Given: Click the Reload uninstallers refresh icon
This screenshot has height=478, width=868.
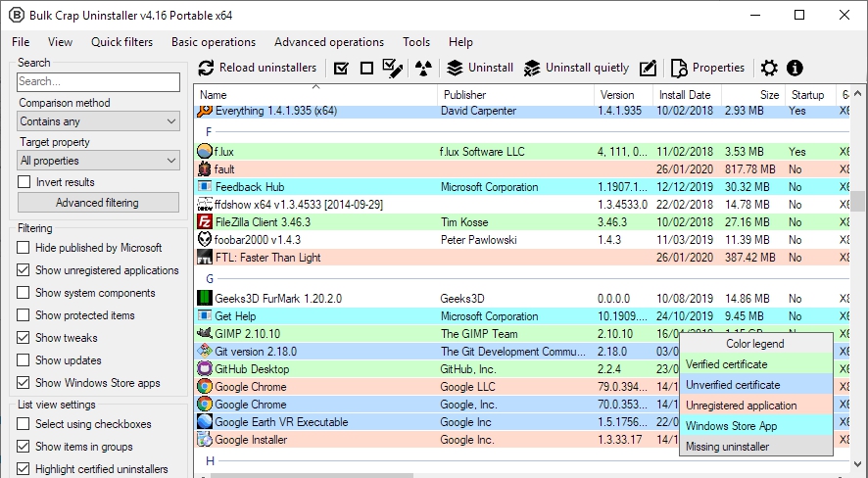Looking at the screenshot, I should pos(206,68).
